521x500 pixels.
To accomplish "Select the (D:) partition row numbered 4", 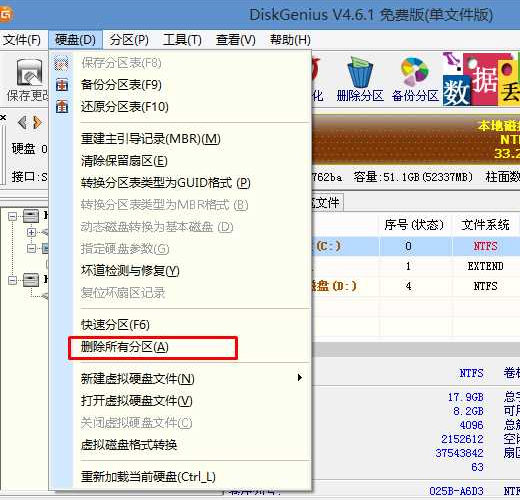I will pos(416,286).
